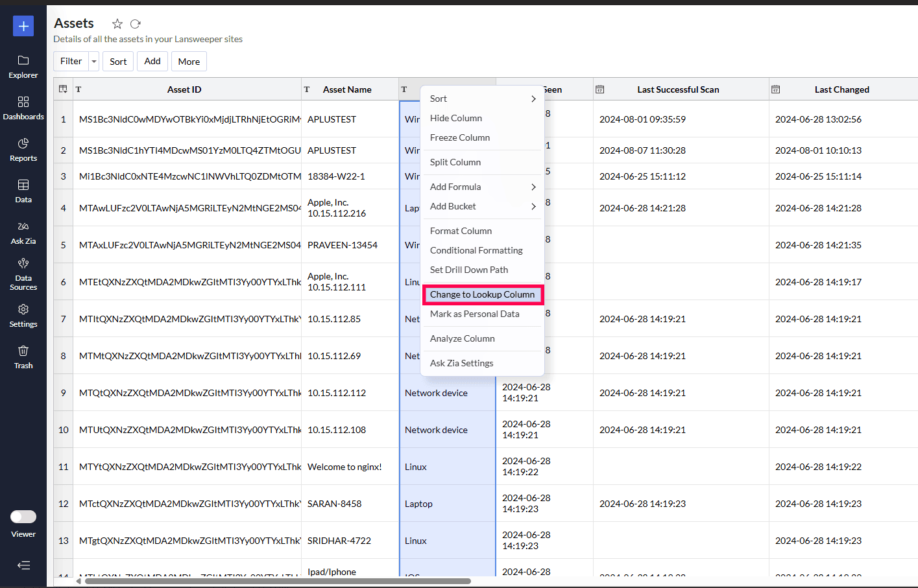Open the Trash section

[x=23, y=357]
